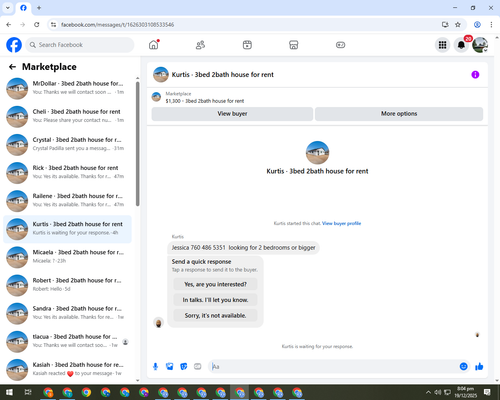
Task: Choose a sticker icon
Action: pos(184,367)
